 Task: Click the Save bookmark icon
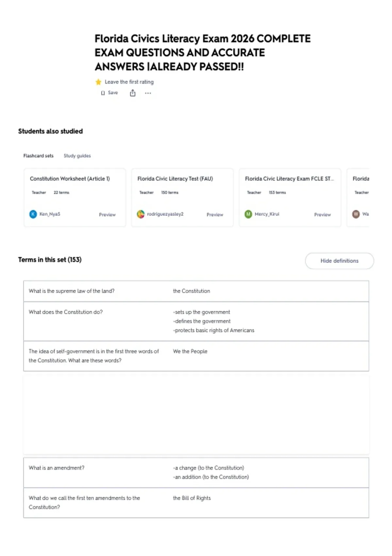[103, 93]
